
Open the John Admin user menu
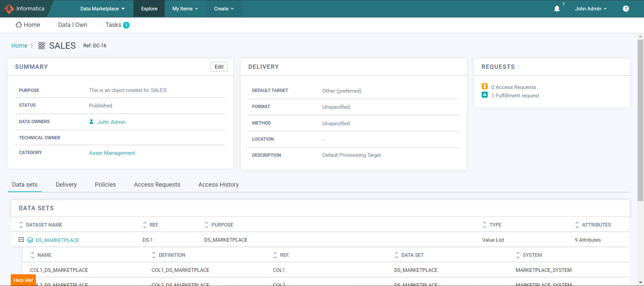[x=591, y=9]
